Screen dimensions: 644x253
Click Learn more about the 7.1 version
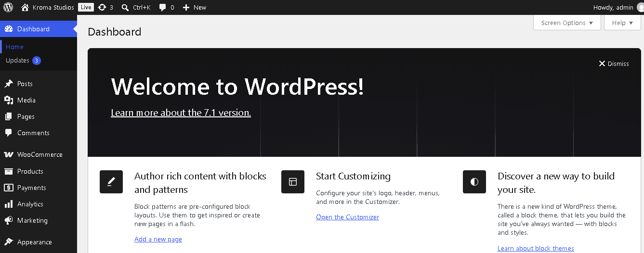click(x=181, y=113)
